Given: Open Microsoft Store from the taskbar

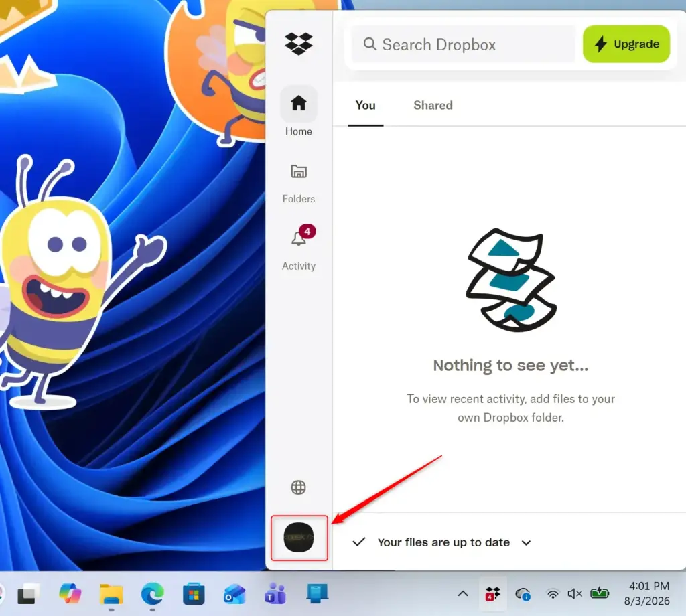Looking at the screenshot, I should [194, 594].
